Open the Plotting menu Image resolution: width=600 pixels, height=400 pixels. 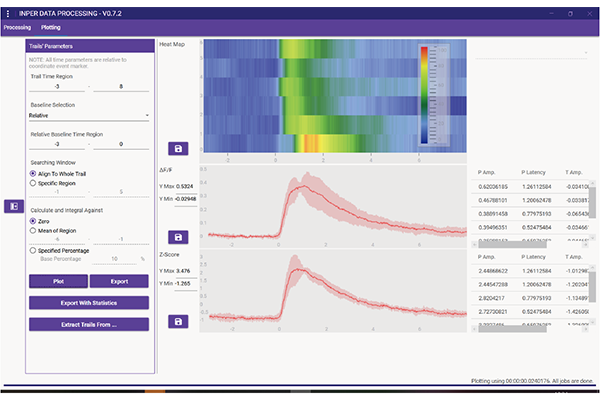[x=51, y=27]
